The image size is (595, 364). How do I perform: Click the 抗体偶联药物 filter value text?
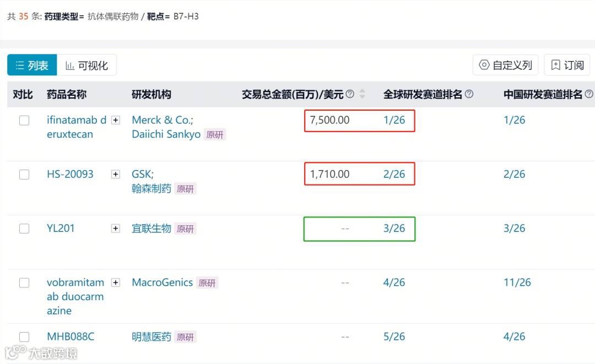point(113,17)
